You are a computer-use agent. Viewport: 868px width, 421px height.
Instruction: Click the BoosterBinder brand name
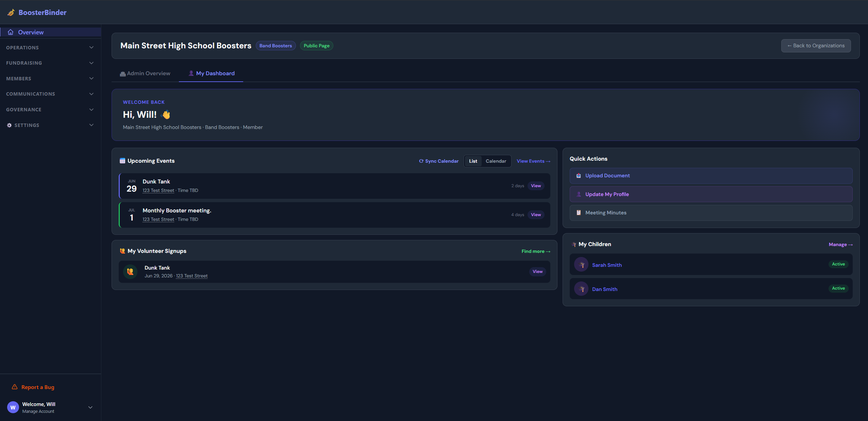pos(43,13)
